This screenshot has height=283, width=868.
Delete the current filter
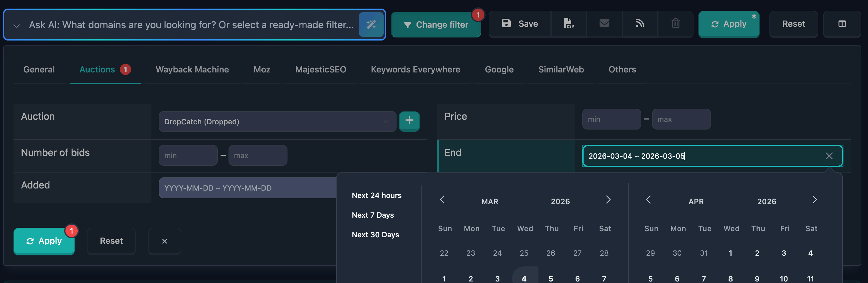click(x=675, y=24)
